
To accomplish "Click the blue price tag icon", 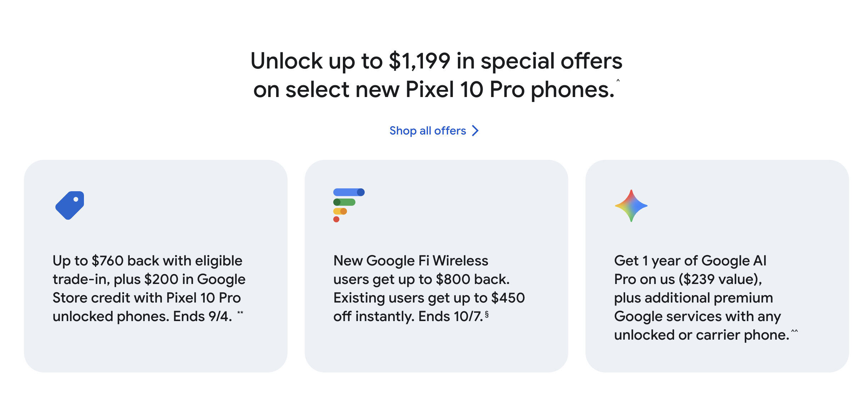I will pyautogui.click(x=70, y=205).
